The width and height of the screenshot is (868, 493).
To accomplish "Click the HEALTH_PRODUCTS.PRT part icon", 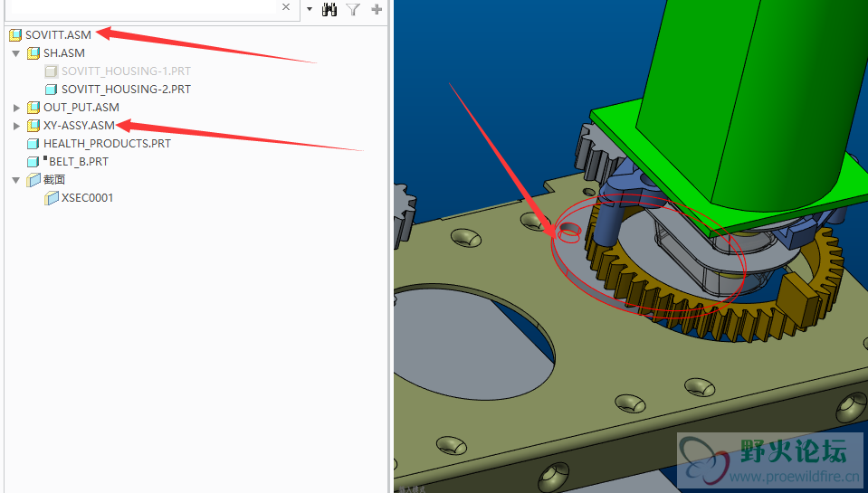I will point(33,144).
